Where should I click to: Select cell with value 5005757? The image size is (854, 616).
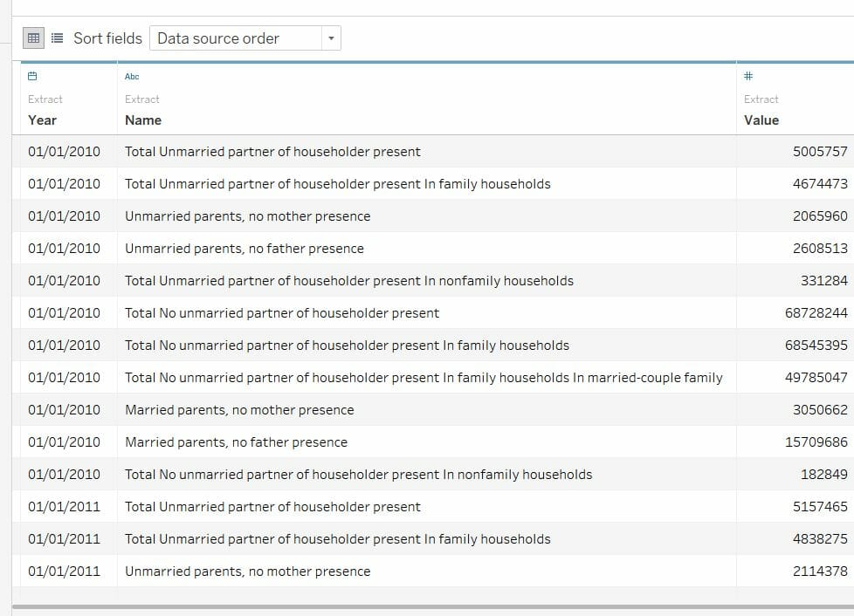point(795,151)
